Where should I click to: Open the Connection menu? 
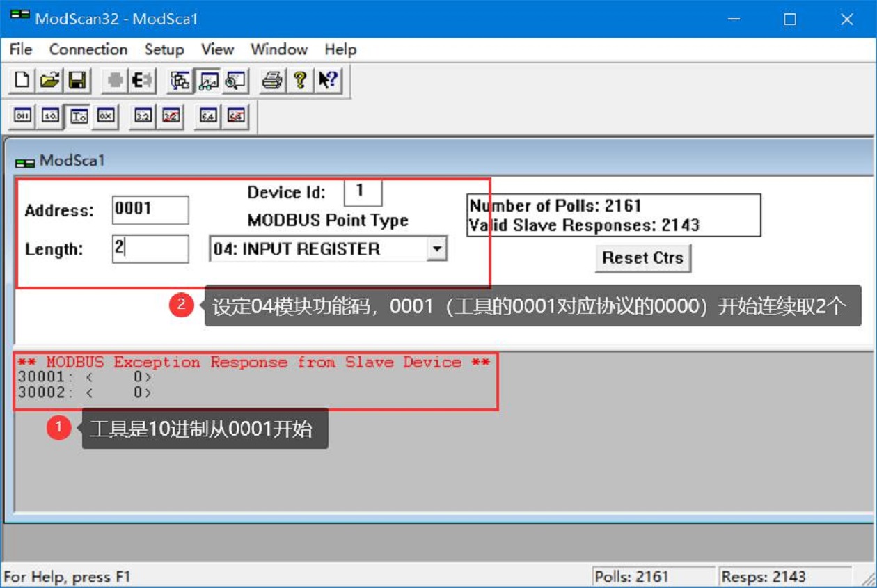pyautogui.click(x=88, y=49)
